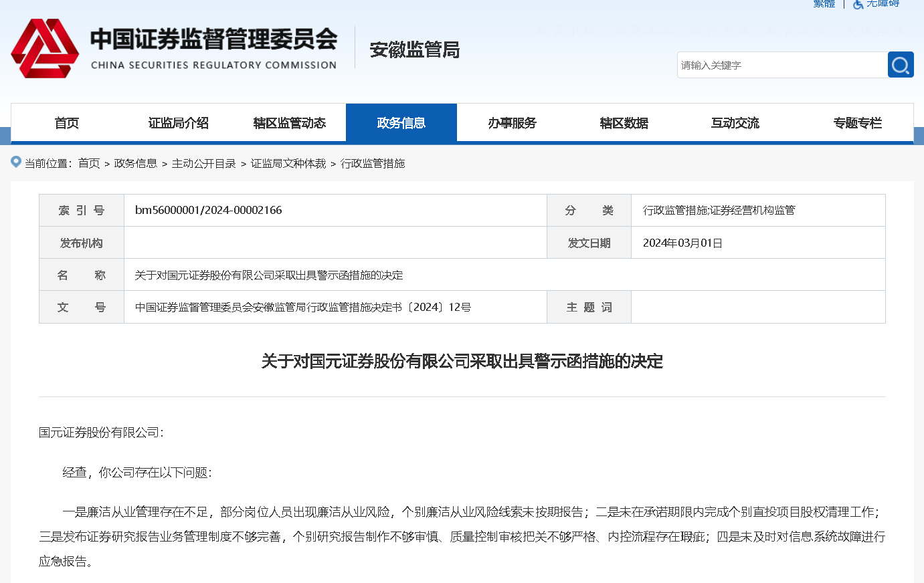
Task: Switch to 繁體 traditional Chinese link
Action: click(x=824, y=3)
